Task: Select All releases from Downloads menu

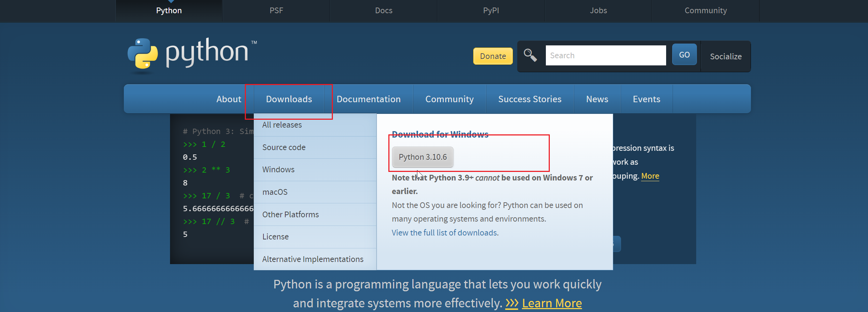Action: pyautogui.click(x=282, y=125)
